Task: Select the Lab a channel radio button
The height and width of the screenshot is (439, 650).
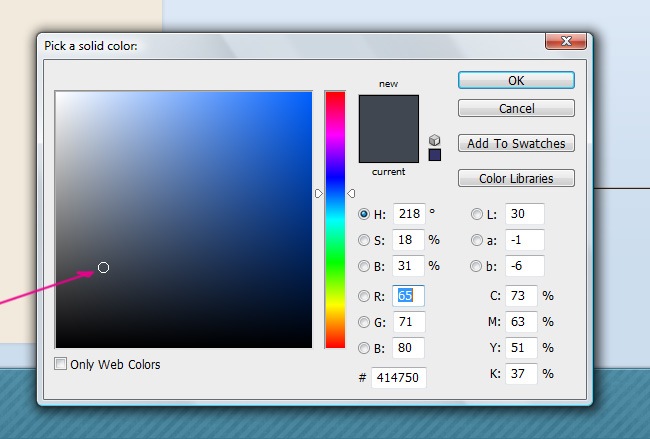Action: 477,240
